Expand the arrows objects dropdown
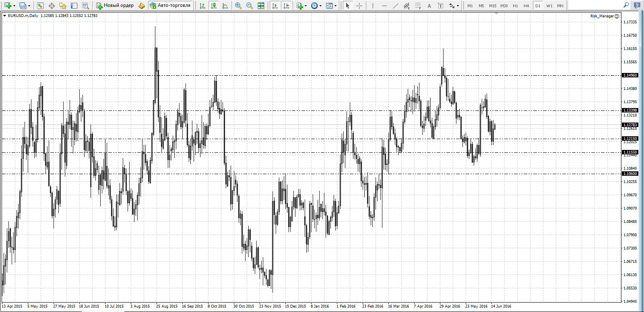Viewport: 644px width, 312px height. (458, 6)
